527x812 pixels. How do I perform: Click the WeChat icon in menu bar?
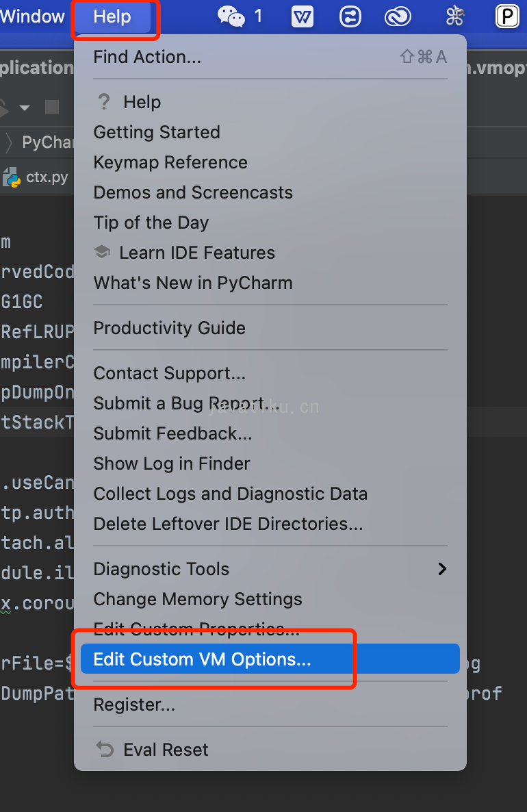click(231, 16)
